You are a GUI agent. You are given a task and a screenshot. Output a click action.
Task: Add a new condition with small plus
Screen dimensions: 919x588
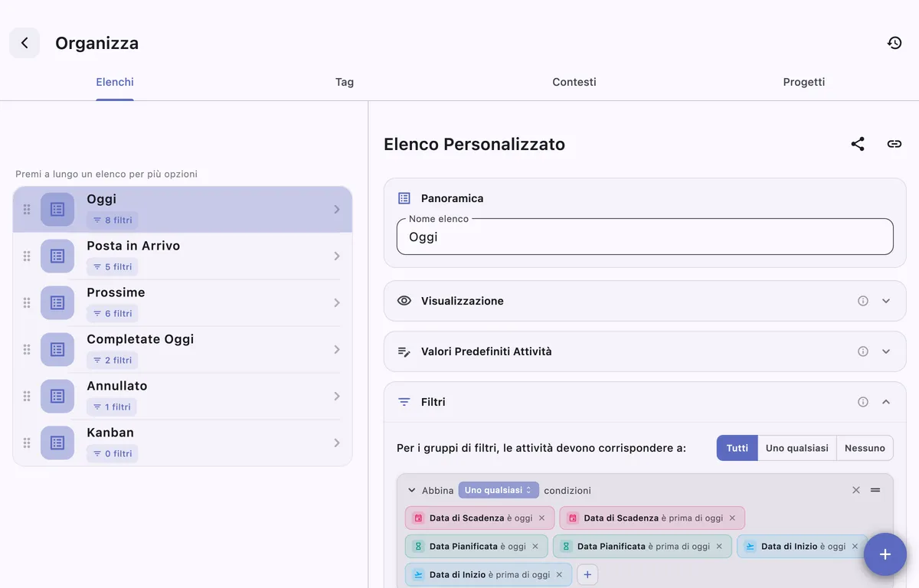pos(587,575)
